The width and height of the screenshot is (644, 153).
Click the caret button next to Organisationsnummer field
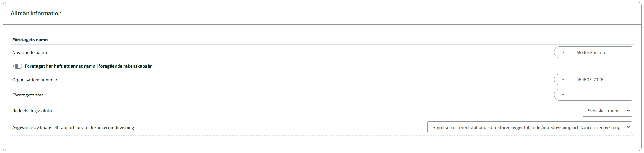click(x=563, y=80)
